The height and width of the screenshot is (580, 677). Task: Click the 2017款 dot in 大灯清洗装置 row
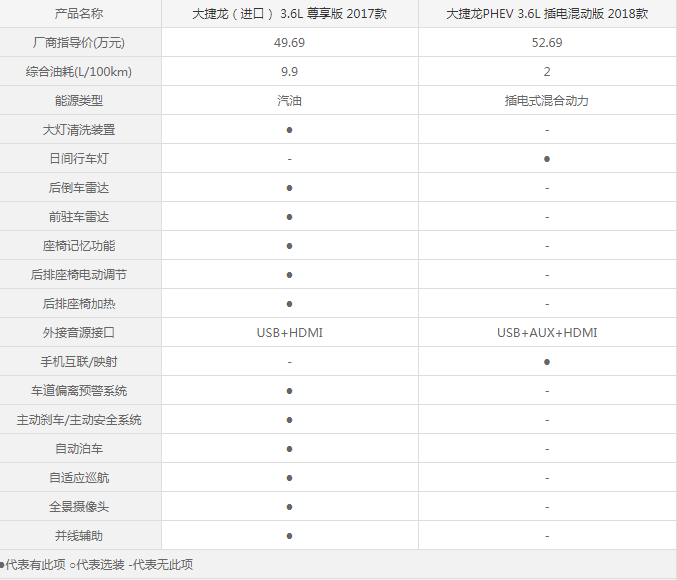(289, 130)
